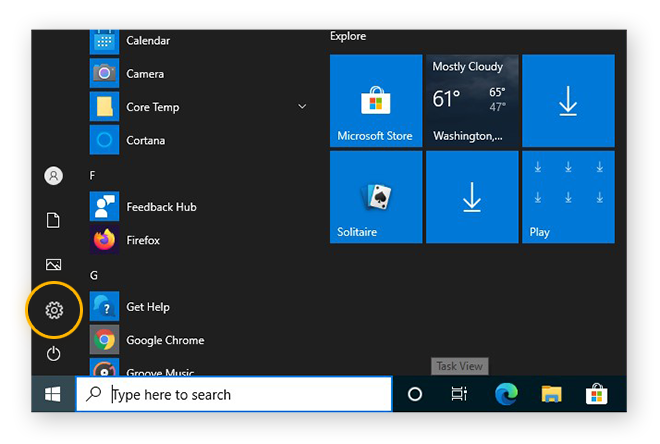This screenshot has height=444, width=660.
Task: Open Pictures icon in Start sidebar
Action: [54, 265]
